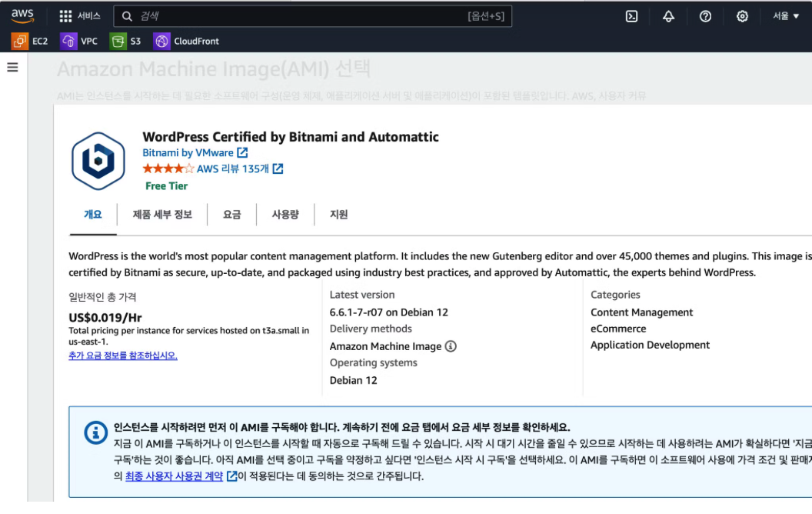The height and width of the screenshot is (514, 812).
Task: Click the Delivery methods heading
Action: tap(371, 329)
